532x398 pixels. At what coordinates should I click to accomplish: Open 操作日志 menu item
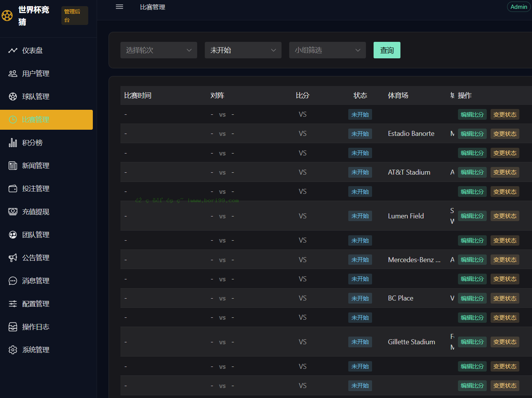[46, 327]
